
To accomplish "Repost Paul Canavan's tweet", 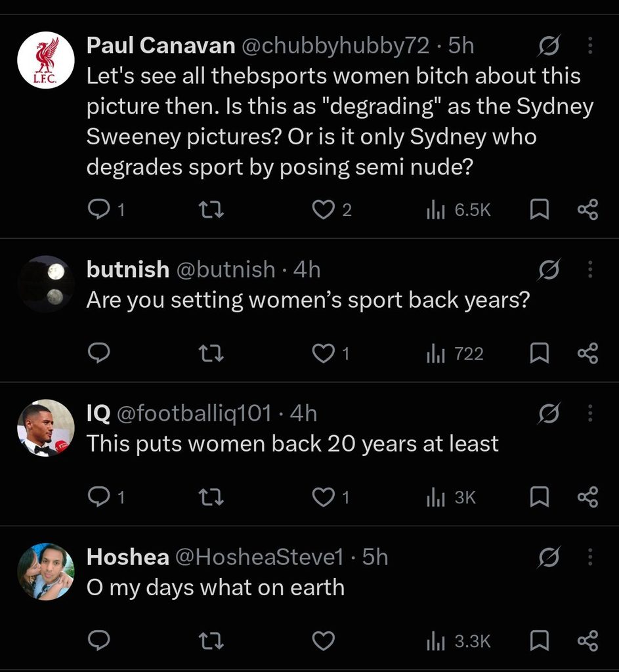I will [x=212, y=210].
